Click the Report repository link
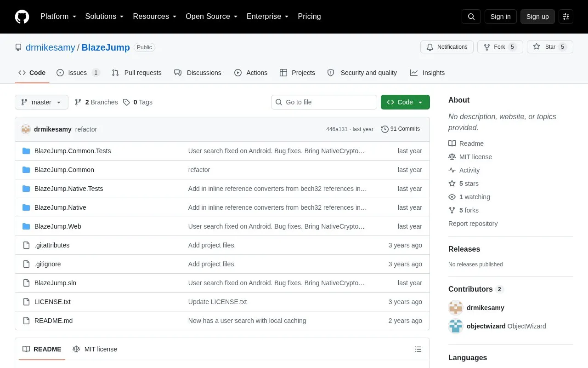Image resolution: width=588 pixels, height=368 pixels. click(x=473, y=224)
